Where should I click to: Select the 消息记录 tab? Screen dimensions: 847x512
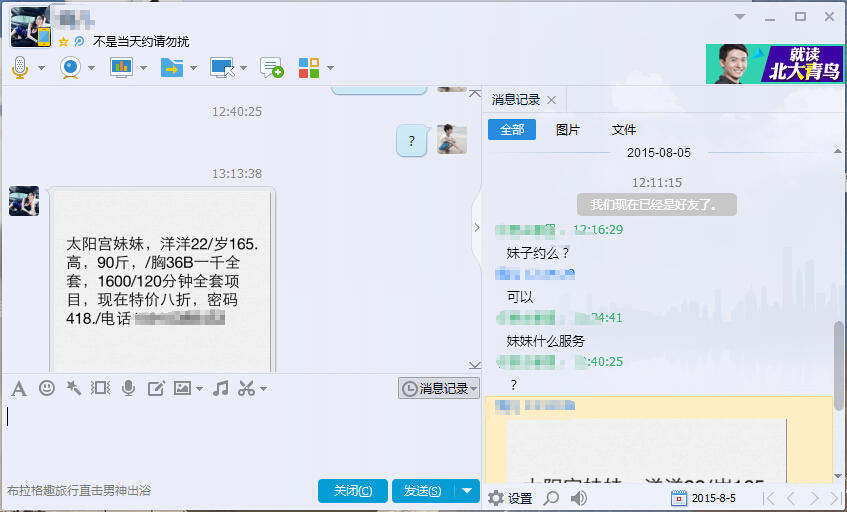click(516, 100)
